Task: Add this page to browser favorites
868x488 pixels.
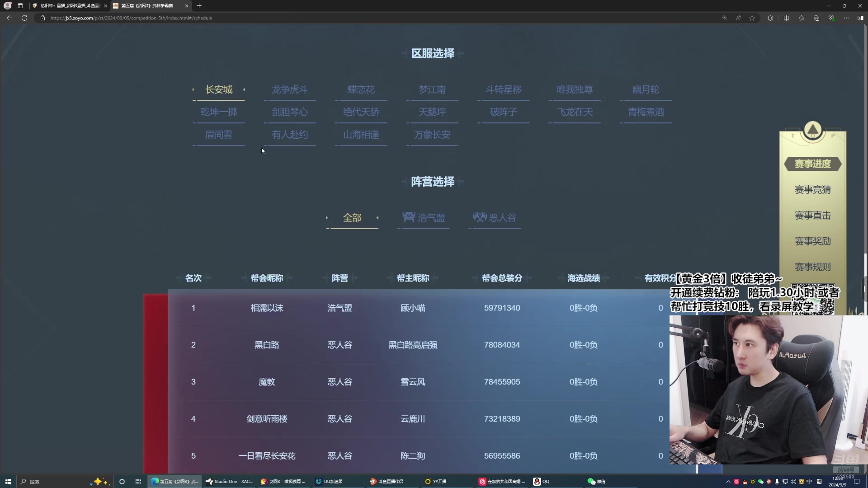Action: (x=753, y=18)
